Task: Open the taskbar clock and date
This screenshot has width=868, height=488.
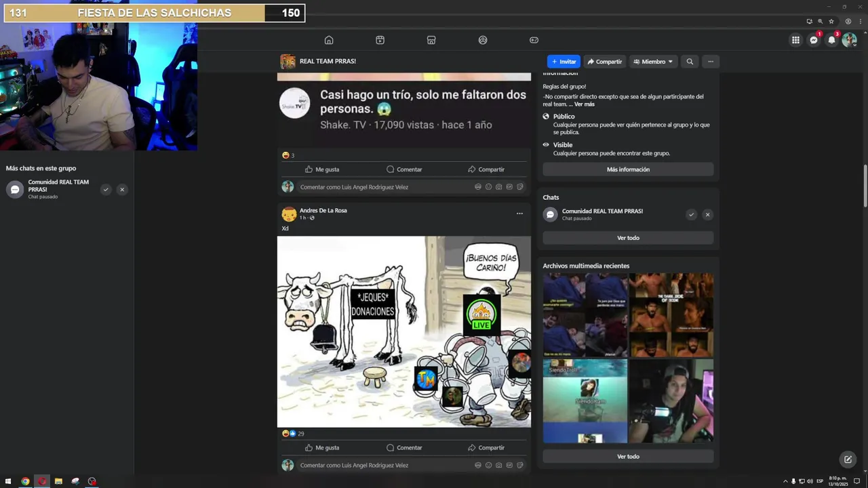Action: 838,481
